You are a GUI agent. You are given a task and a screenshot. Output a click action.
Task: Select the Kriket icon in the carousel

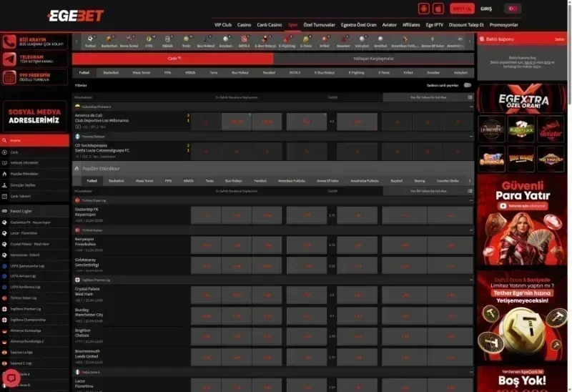click(x=325, y=39)
